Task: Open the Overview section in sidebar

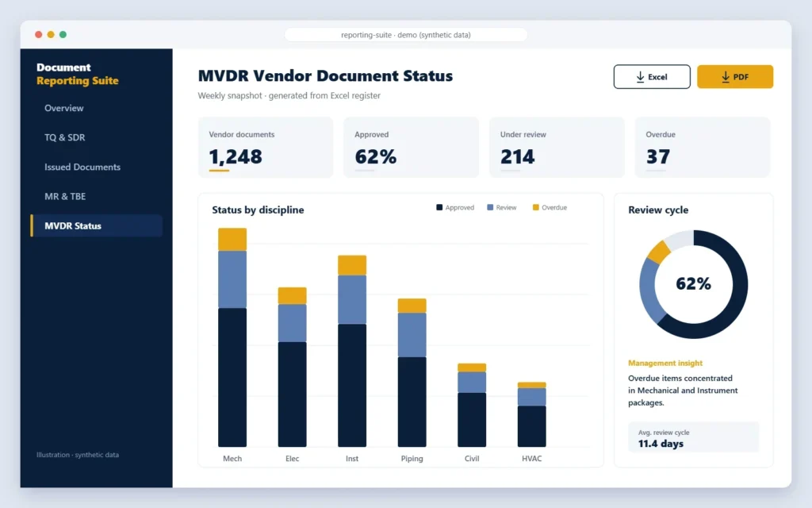Action: click(63, 108)
